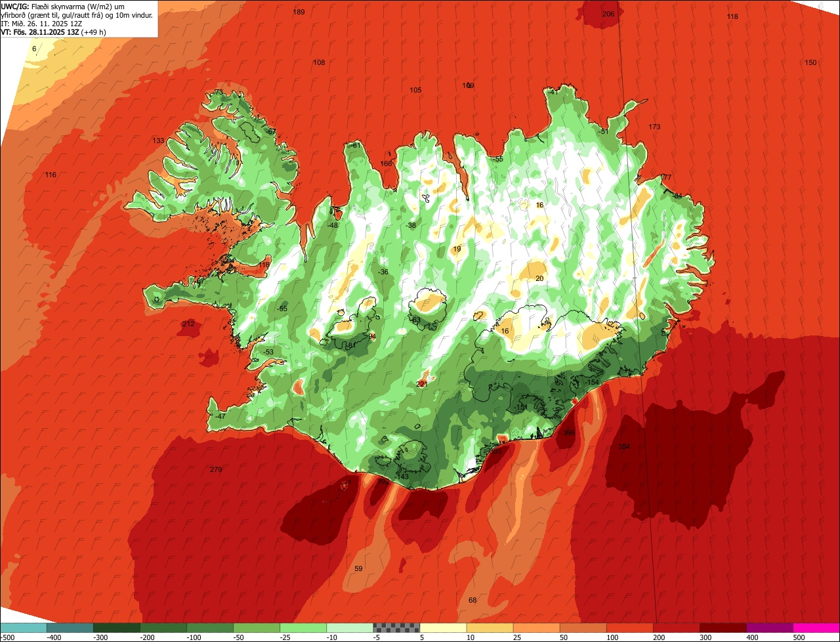Select the inland value '-48'

(x=333, y=225)
